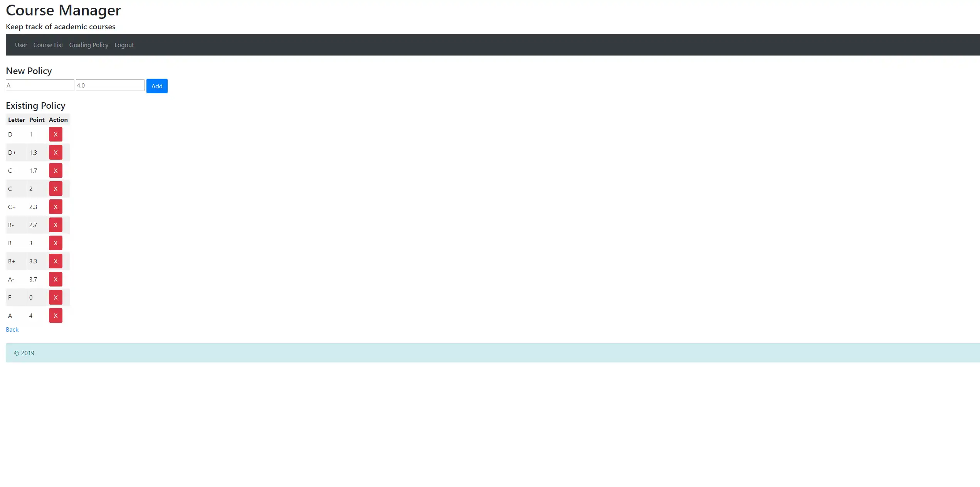
Task: Select the Grading Policy menu item
Action: [x=89, y=44]
